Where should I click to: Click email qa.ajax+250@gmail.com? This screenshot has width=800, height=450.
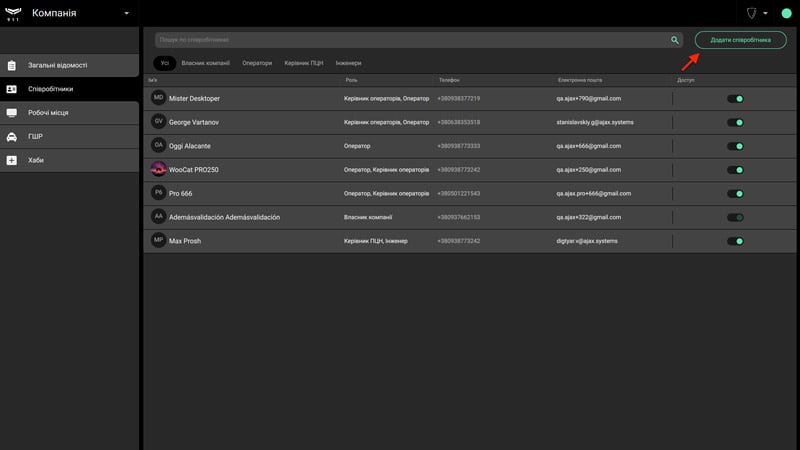[589, 170]
